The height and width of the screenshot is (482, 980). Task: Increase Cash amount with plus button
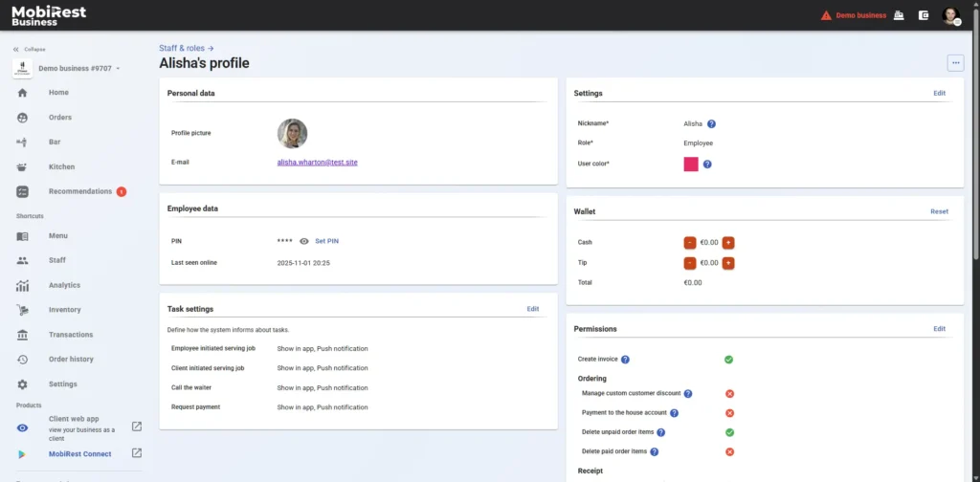728,243
